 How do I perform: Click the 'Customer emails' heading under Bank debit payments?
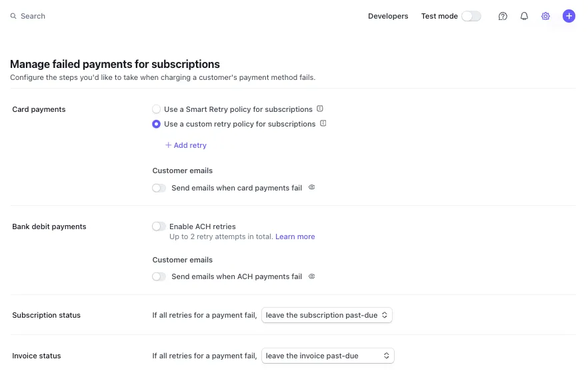pyautogui.click(x=182, y=260)
